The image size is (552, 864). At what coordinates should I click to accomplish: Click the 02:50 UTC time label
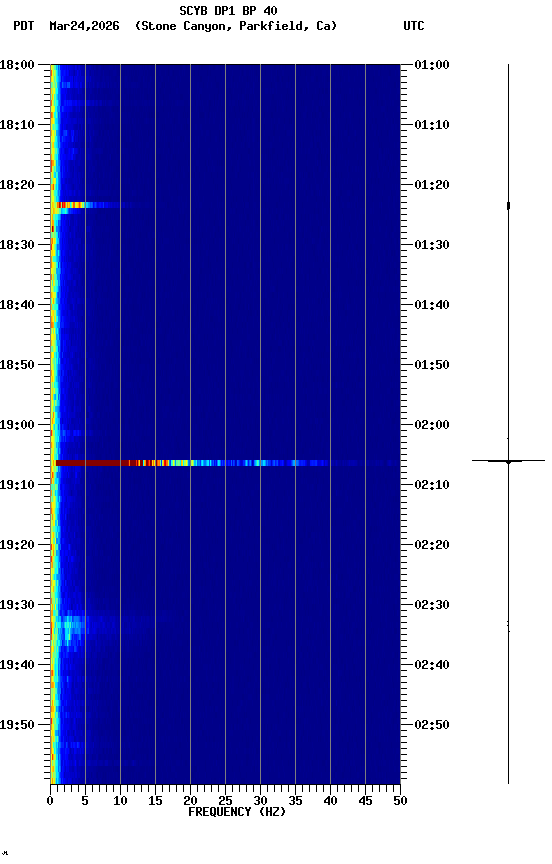coord(432,725)
